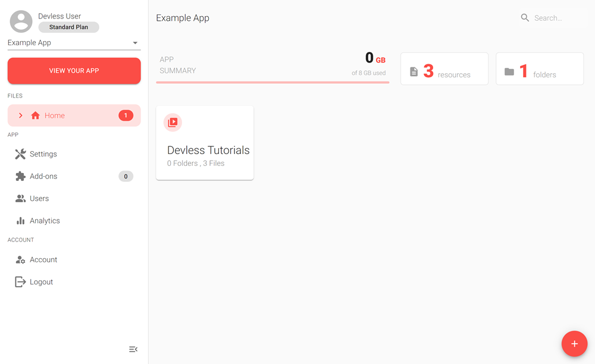The height and width of the screenshot is (364, 595).
Task: Go to the Users section
Action: tap(39, 199)
